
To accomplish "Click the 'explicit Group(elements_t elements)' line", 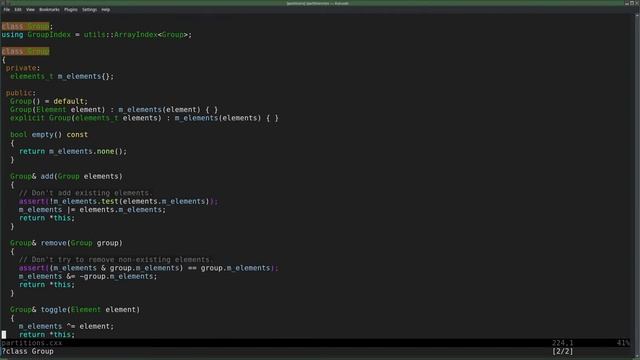I will (144, 118).
